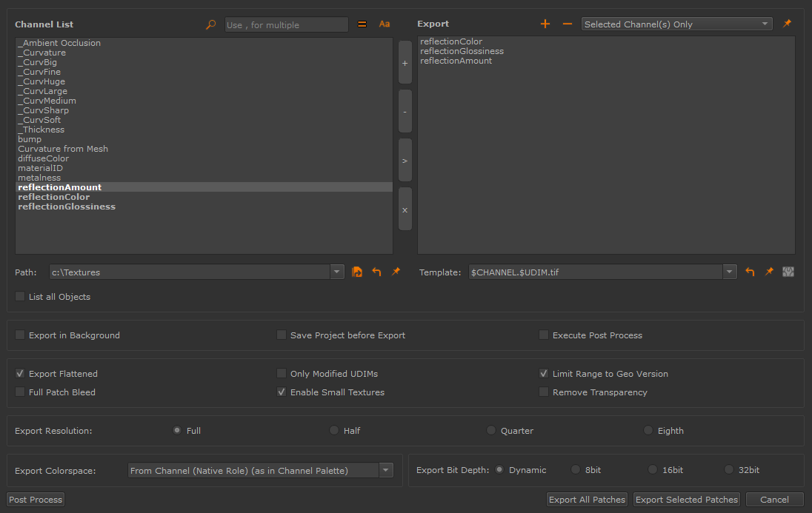Click the orange minus icon in Export header
This screenshot has width=812, height=513.
coord(568,24)
